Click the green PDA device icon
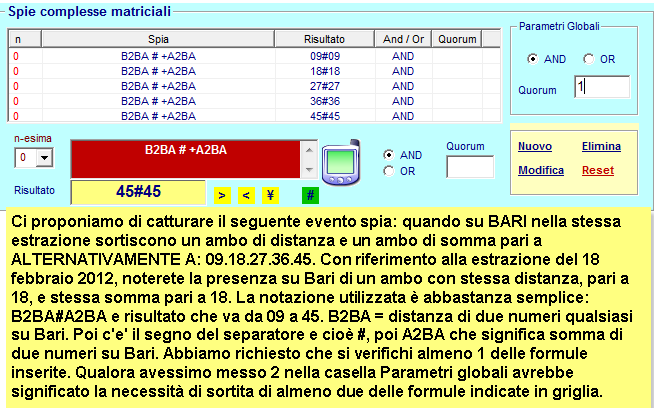Viewport: 654px width, 408px height. (x=341, y=163)
